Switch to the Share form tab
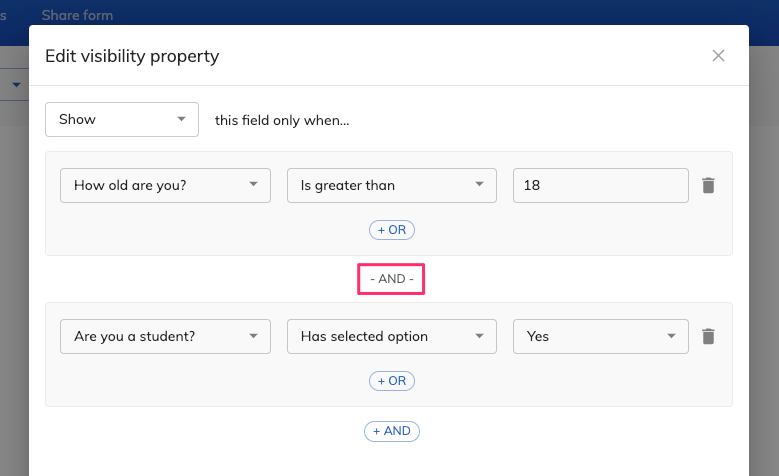This screenshot has width=779, height=476. click(77, 15)
